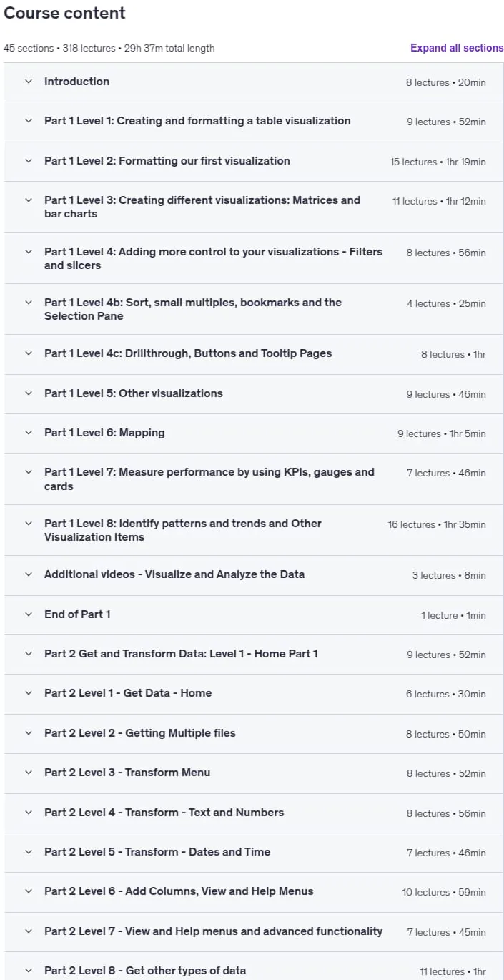Expand Part 1 Level 1 table visualization chevron

(x=29, y=121)
